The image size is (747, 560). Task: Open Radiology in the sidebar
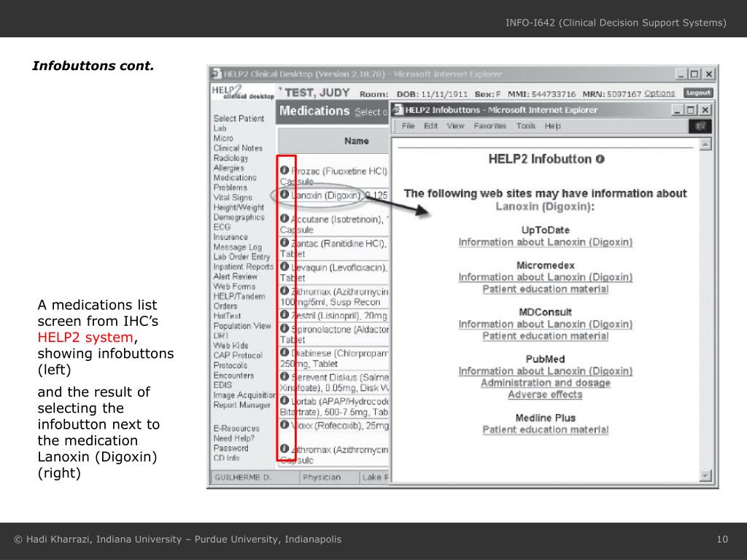pos(231,158)
